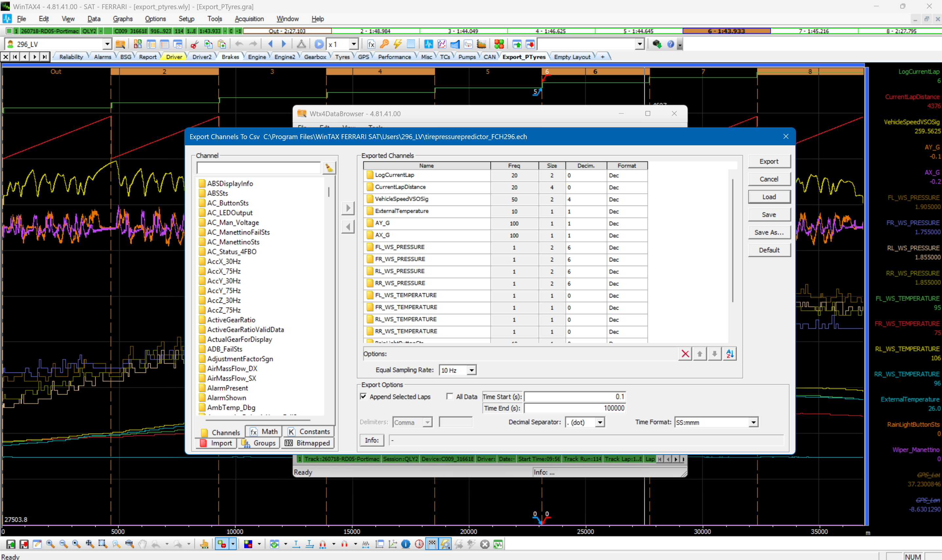This screenshot has width=942, height=560.
Task: Click the blue play button in main toolbar
Action: click(319, 45)
